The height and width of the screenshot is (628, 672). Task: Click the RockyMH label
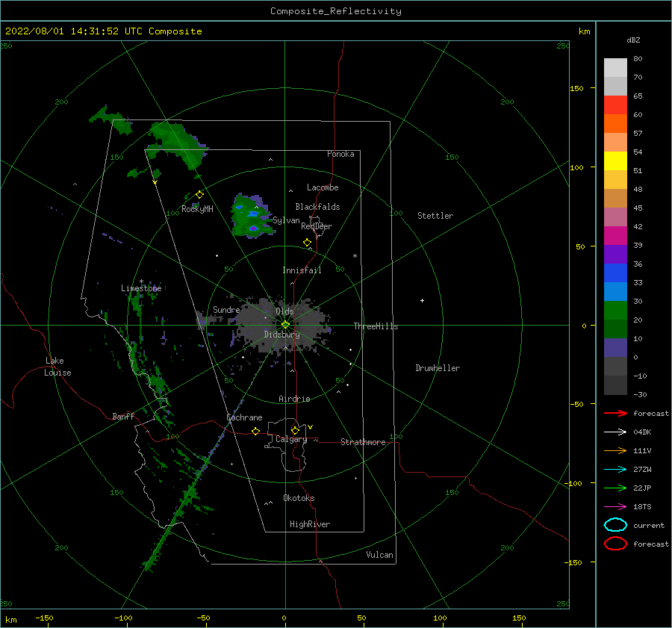[x=197, y=209]
